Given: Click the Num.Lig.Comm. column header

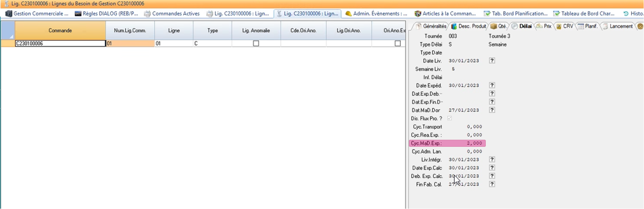Looking at the screenshot, I should coord(130,31).
